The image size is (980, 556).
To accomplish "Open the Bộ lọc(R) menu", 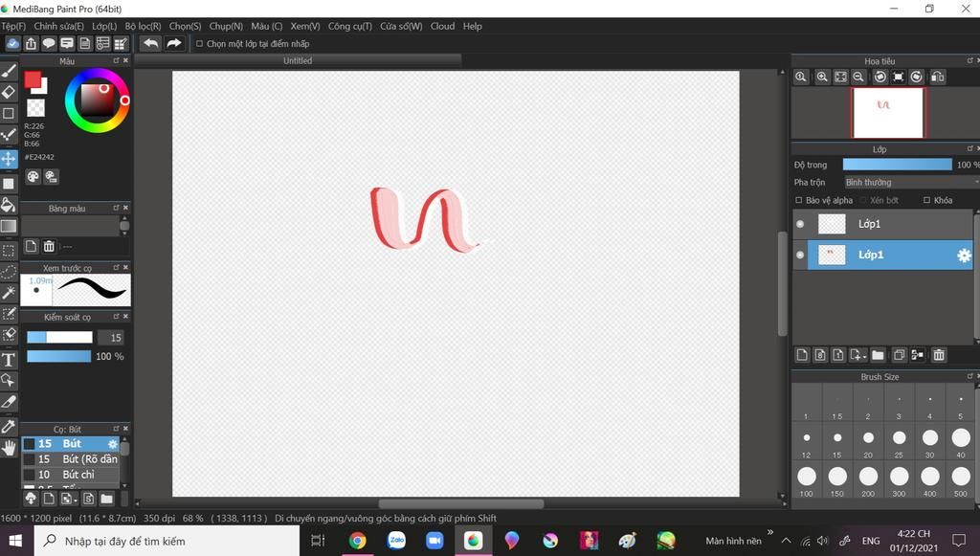I will click(x=144, y=26).
